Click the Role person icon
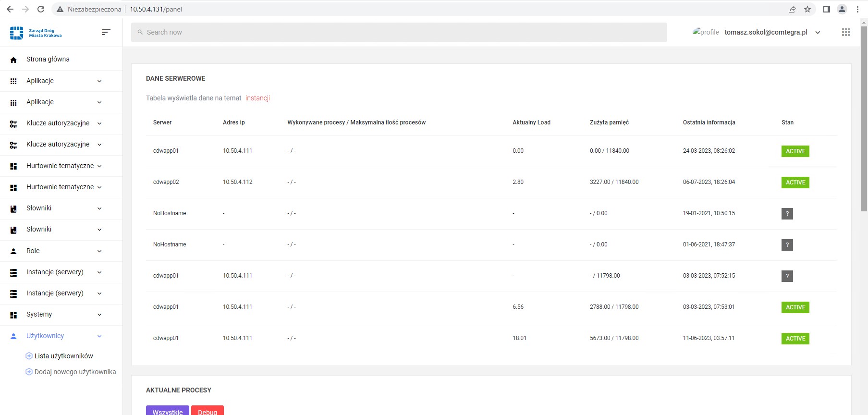 click(13, 251)
